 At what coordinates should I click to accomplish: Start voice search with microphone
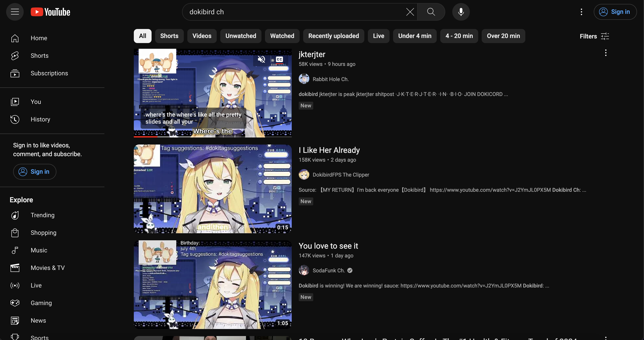[461, 12]
